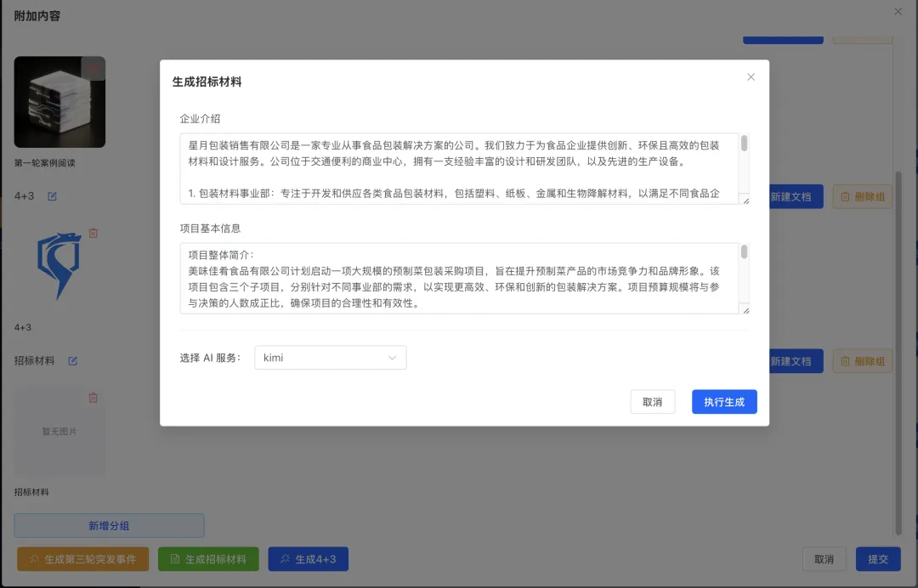Click the bottom-right 取消 button of 附加内容
This screenshot has height=588, width=918.
point(824,559)
